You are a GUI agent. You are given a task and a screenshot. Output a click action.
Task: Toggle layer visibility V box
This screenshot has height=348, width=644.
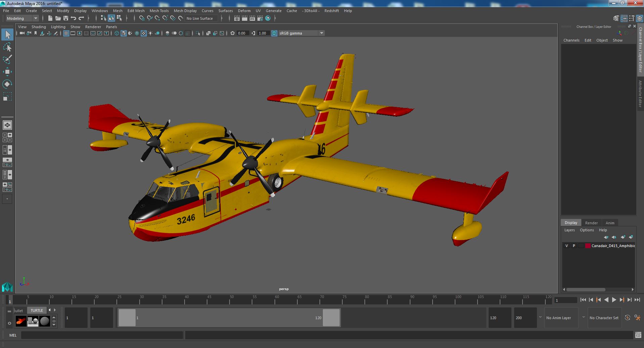566,246
